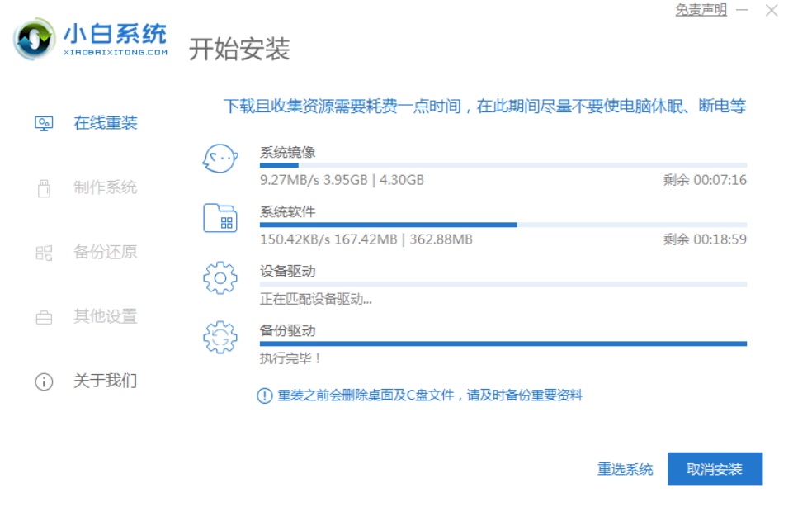Viewport: 812px width, 507px height.
Task: Open the 在线重装 sidebar tab
Action: pyautogui.click(x=106, y=124)
